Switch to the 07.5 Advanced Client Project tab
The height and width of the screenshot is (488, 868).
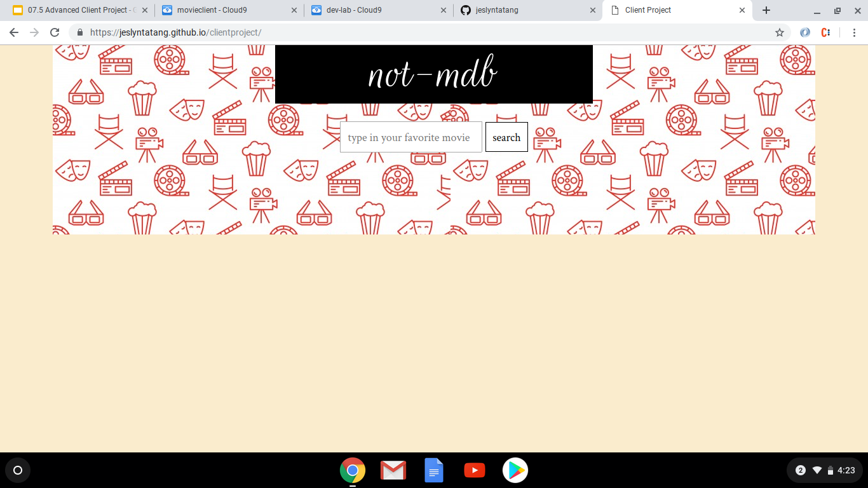click(x=76, y=10)
